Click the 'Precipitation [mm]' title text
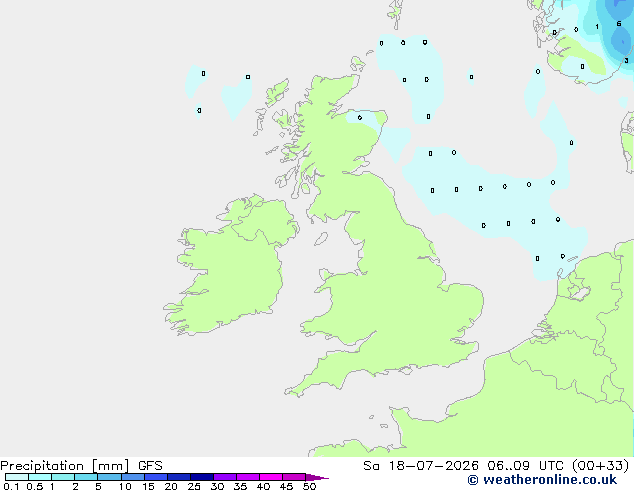634x490 pixels. pyautogui.click(x=65, y=466)
